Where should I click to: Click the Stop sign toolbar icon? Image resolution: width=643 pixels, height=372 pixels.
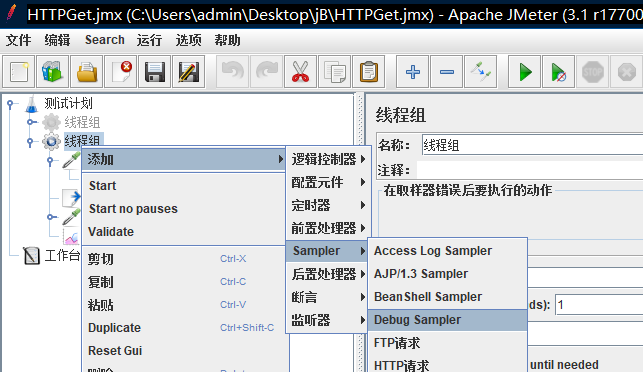593,72
